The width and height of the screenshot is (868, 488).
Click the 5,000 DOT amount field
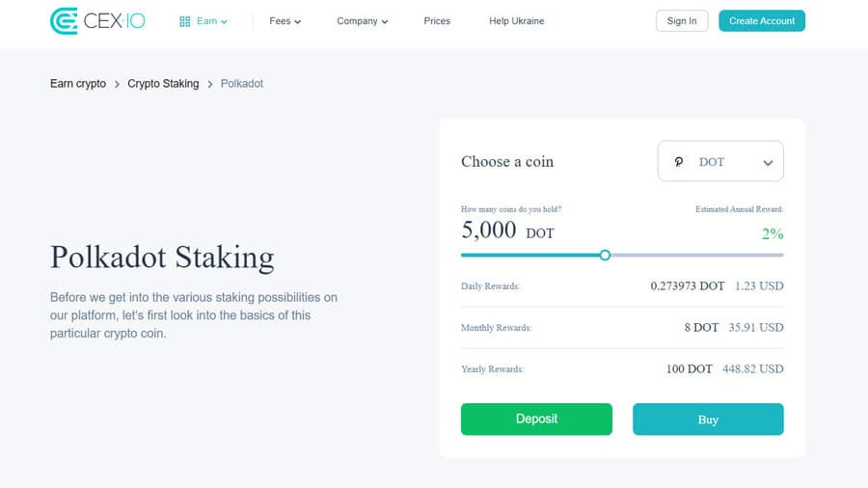coord(507,230)
